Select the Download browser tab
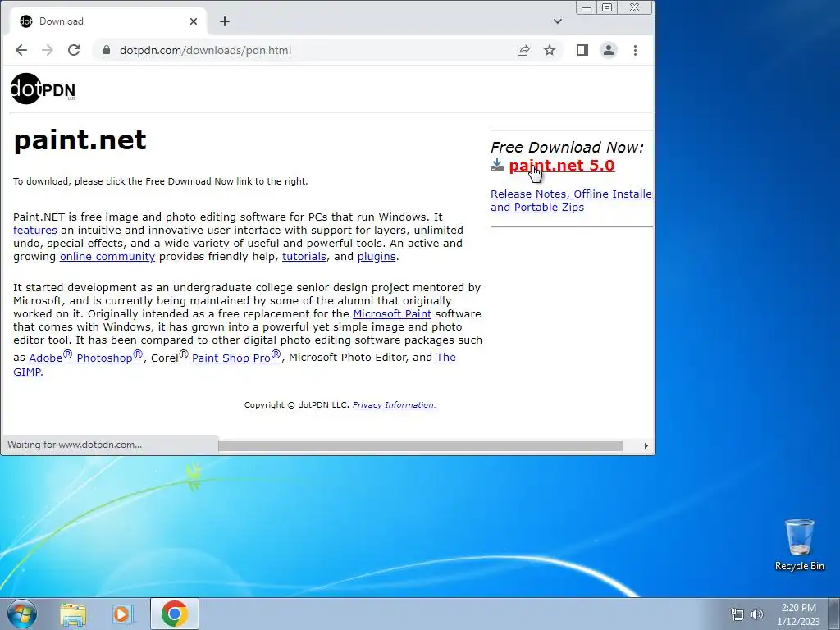 (109, 21)
